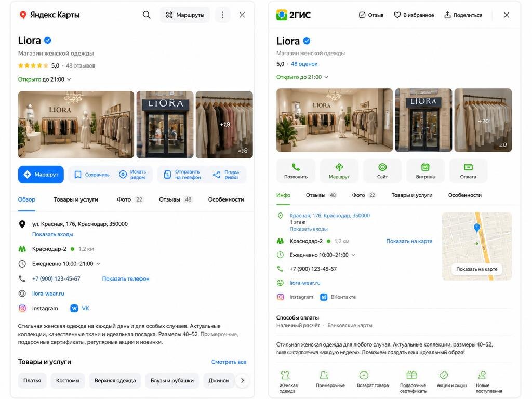Click Искать рядом in Yandex Maps
This screenshot has height=399, width=532.
[132, 175]
